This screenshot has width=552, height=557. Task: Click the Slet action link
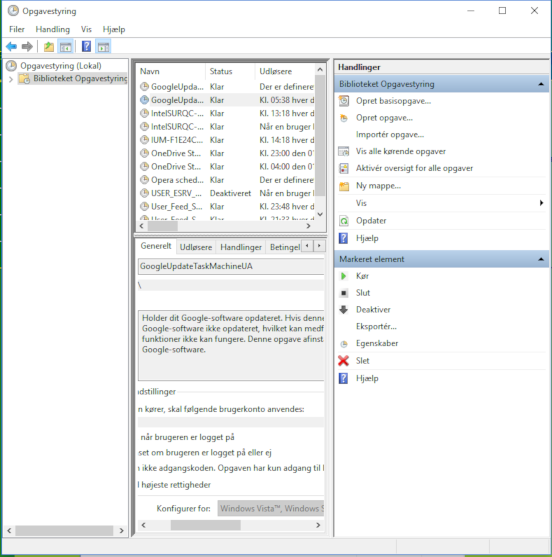(363, 361)
